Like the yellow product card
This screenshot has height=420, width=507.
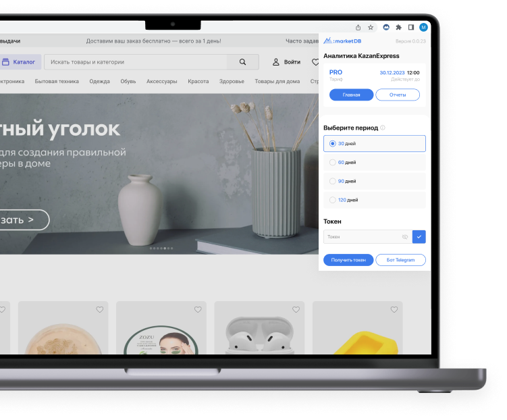pos(394,309)
